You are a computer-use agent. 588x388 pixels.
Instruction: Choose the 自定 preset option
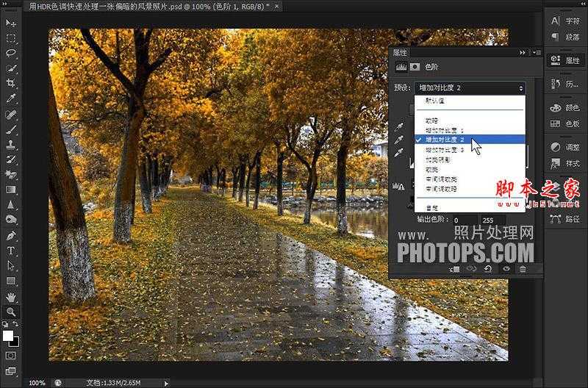point(470,208)
